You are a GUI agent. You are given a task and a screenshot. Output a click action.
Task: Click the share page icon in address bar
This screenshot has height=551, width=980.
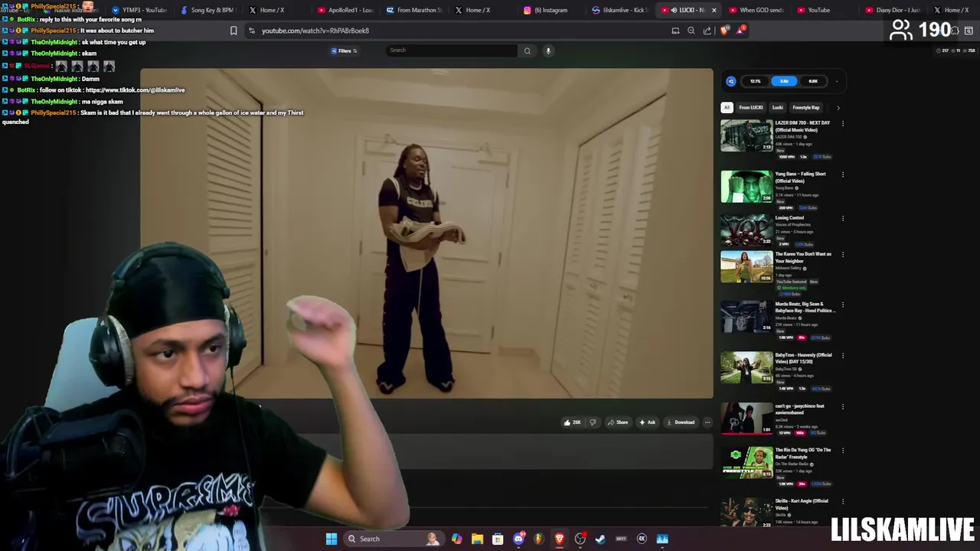(x=707, y=31)
